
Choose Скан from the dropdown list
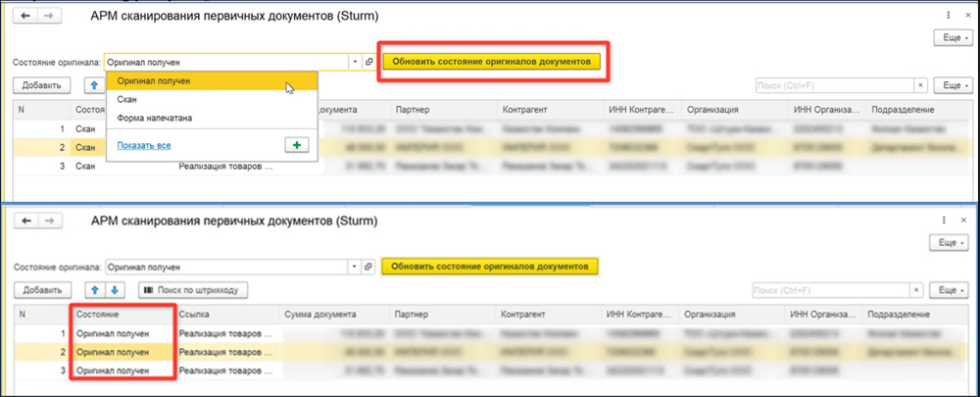click(212, 99)
